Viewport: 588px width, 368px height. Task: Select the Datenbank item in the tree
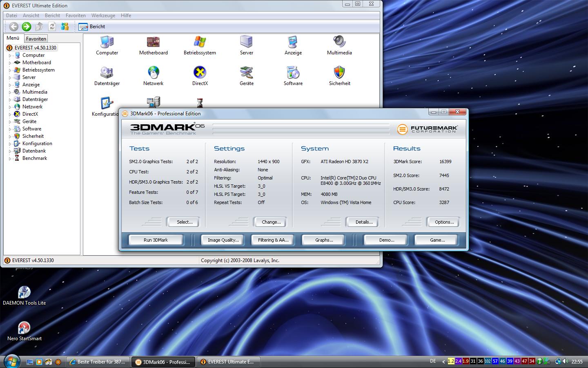pyautogui.click(x=34, y=151)
